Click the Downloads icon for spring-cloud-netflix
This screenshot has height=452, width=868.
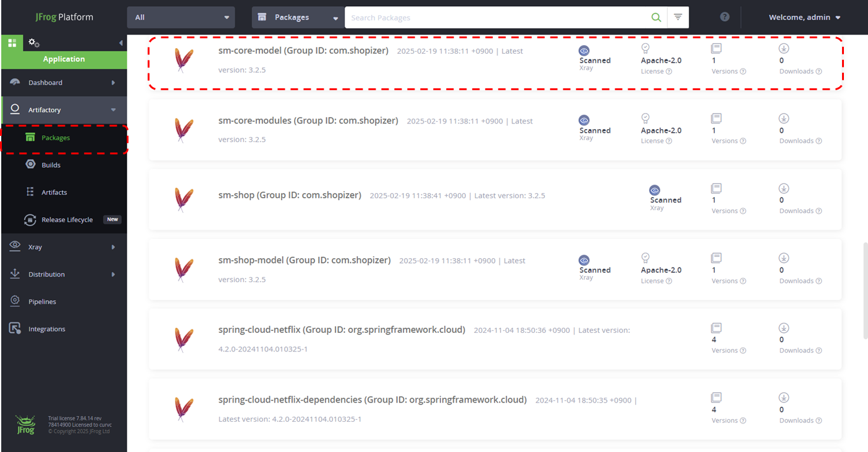pyautogui.click(x=784, y=327)
